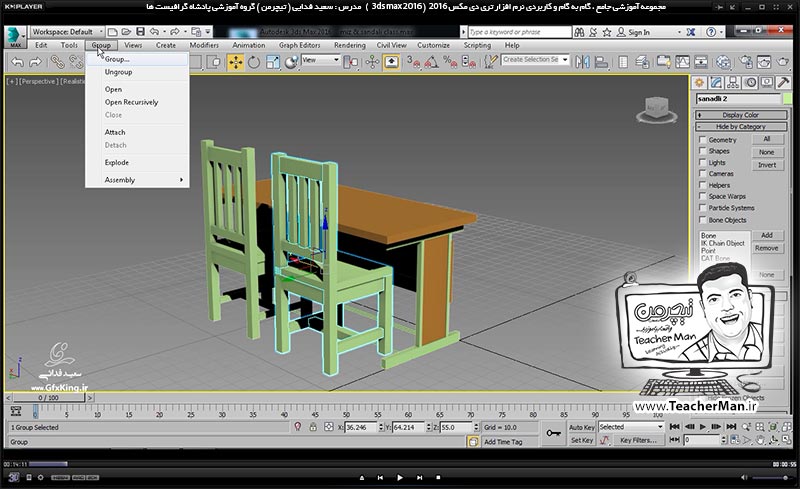Toggle the Spinner Snap icon
The height and width of the screenshot is (489, 800).
[x=468, y=62]
